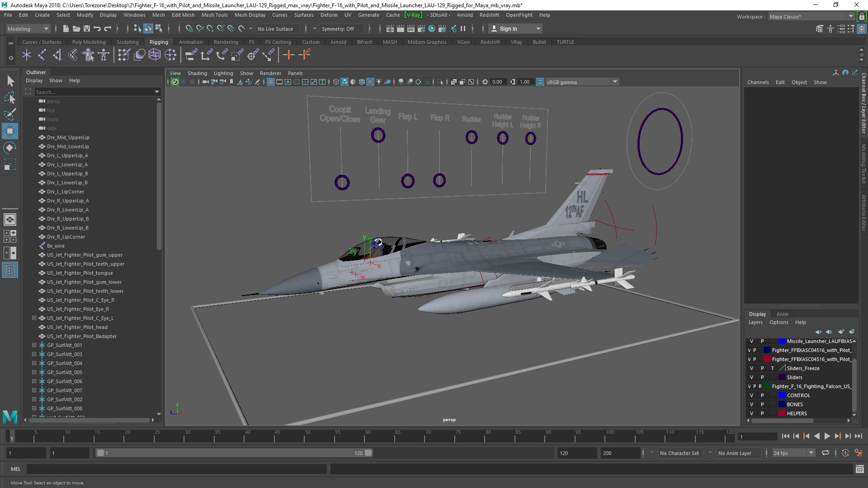Click the Open Scene folder icon
Screen dimensions: 868x488
coord(76,28)
